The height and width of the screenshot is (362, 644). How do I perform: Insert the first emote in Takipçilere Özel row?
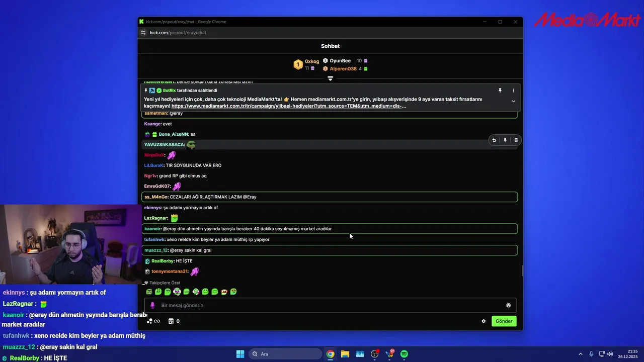pos(149,292)
